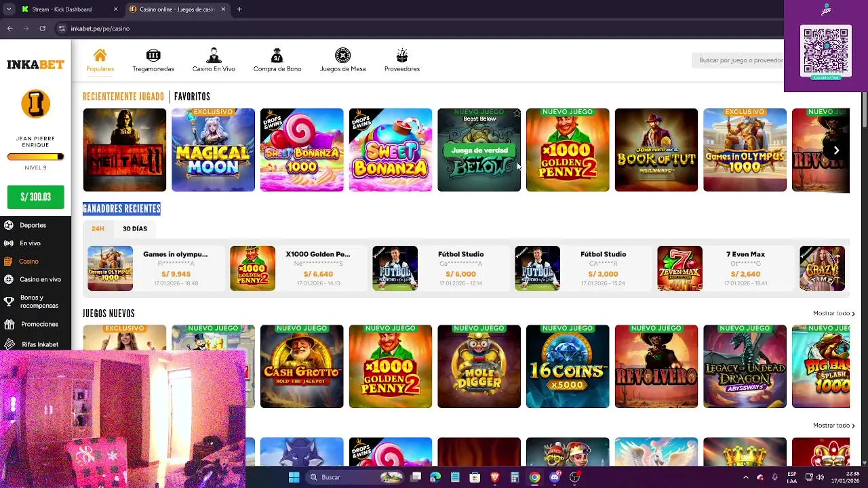Open the Sweet Bonanza game in recent row
This screenshot has width=868, height=488.
390,150
